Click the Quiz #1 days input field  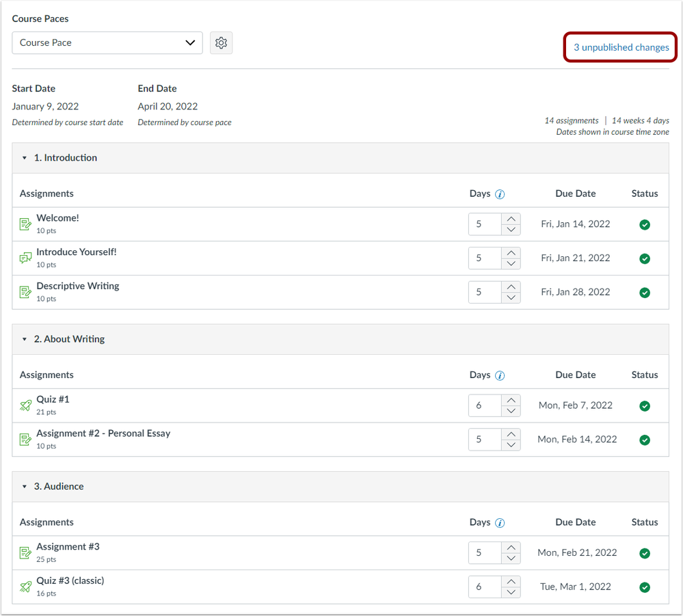tap(485, 405)
